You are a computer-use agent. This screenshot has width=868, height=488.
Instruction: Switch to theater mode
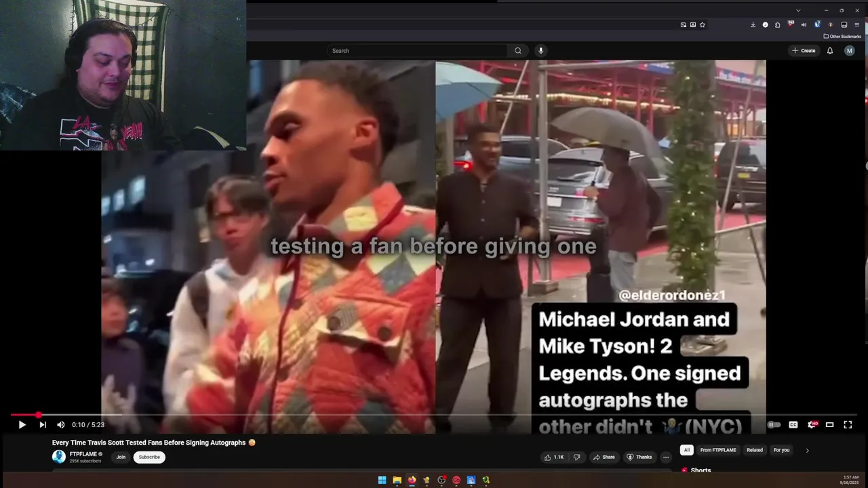coord(829,425)
